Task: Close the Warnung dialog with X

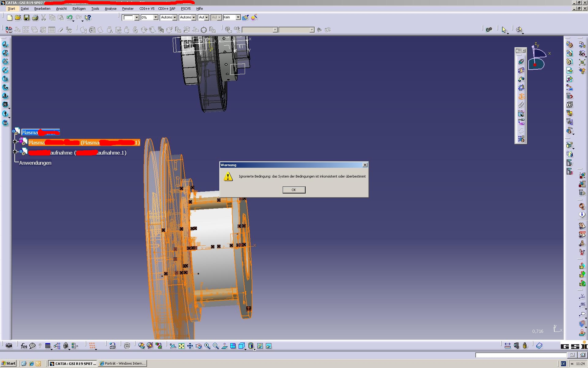Action: pos(365,165)
